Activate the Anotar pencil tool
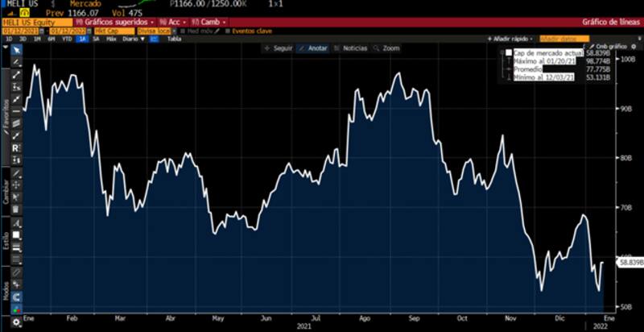Viewport: 644px width, 332px height. (313, 48)
